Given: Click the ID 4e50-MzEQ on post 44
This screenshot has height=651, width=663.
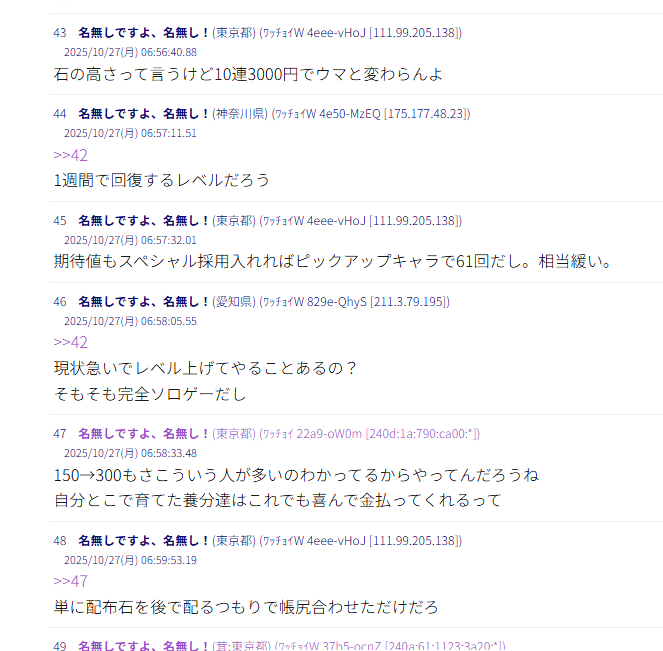Looking at the screenshot, I should point(350,114).
